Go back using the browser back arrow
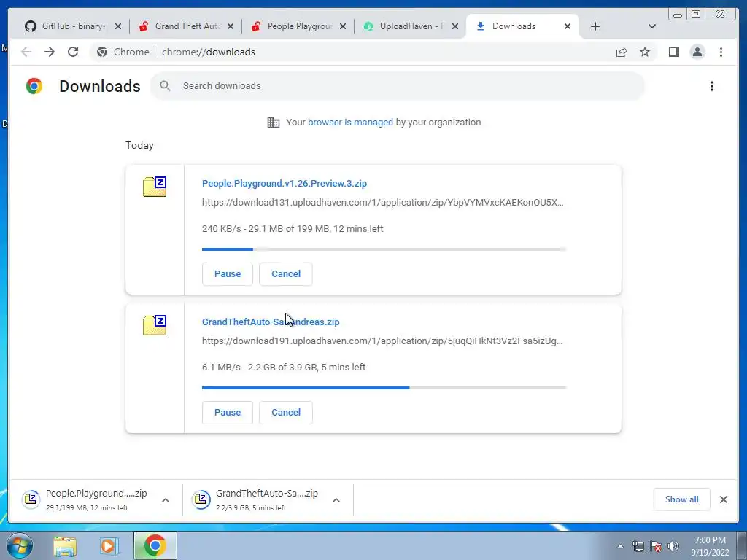This screenshot has height=560, width=747. click(26, 52)
